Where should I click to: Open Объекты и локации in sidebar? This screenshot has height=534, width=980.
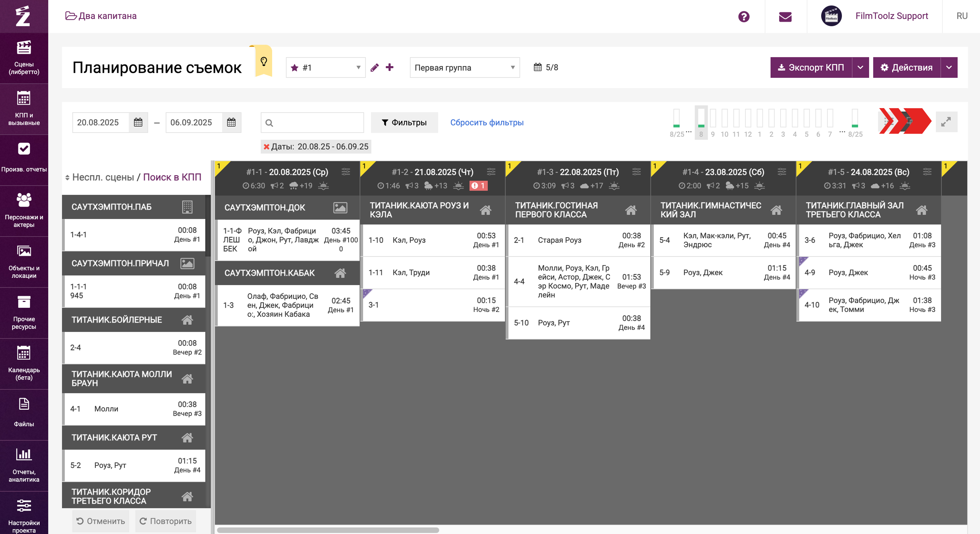(x=24, y=262)
